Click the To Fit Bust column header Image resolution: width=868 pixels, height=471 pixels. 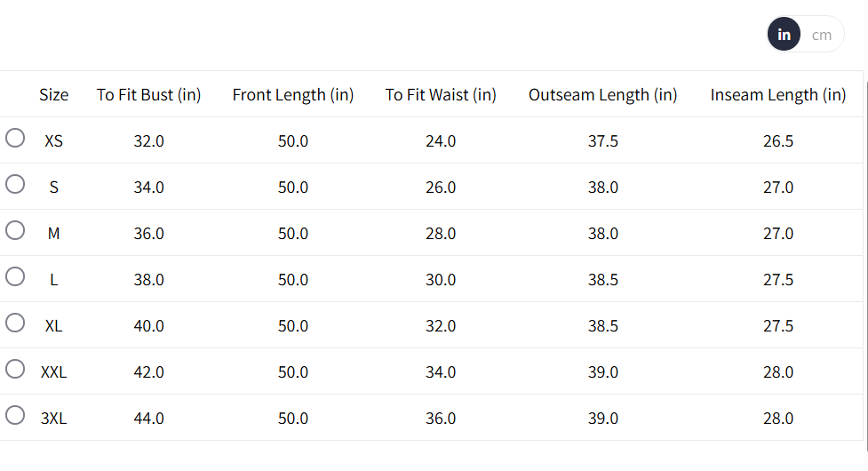click(149, 95)
